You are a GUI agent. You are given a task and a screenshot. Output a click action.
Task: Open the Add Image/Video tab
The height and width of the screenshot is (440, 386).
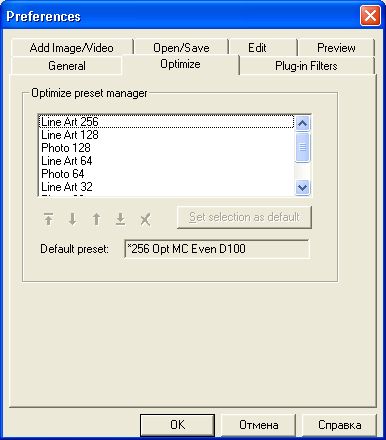point(72,48)
